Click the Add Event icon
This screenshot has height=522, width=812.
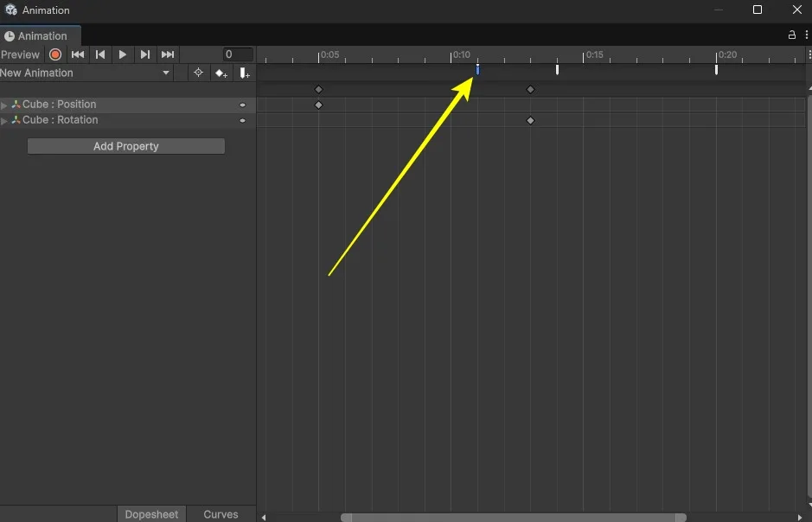[x=245, y=73]
